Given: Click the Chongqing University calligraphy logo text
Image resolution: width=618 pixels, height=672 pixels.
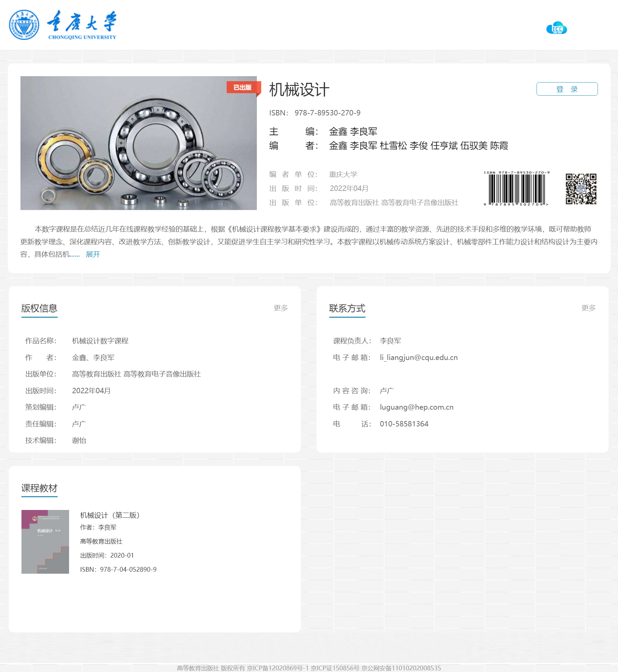Looking at the screenshot, I should [82, 25].
